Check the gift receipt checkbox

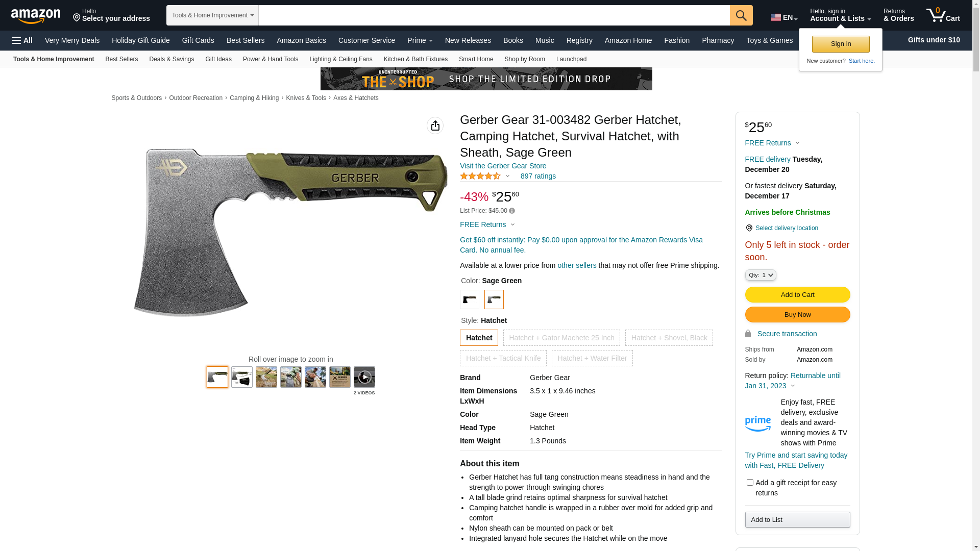pos(750,482)
